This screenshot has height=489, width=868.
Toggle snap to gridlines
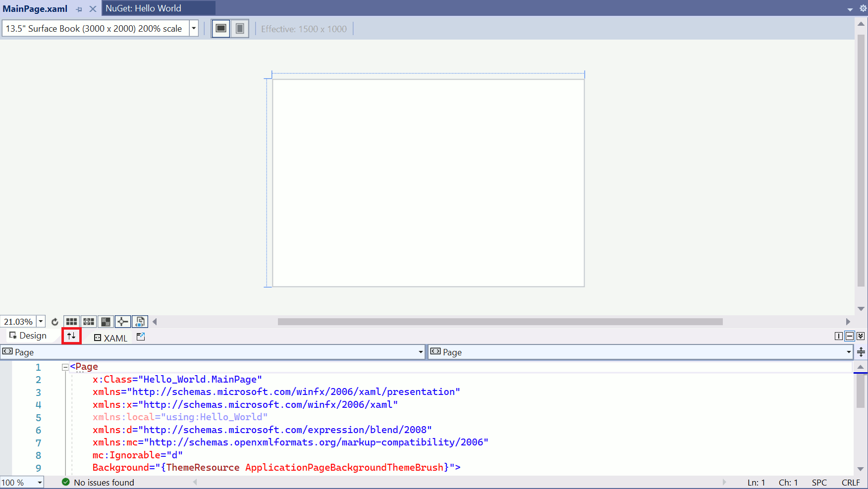(x=89, y=322)
